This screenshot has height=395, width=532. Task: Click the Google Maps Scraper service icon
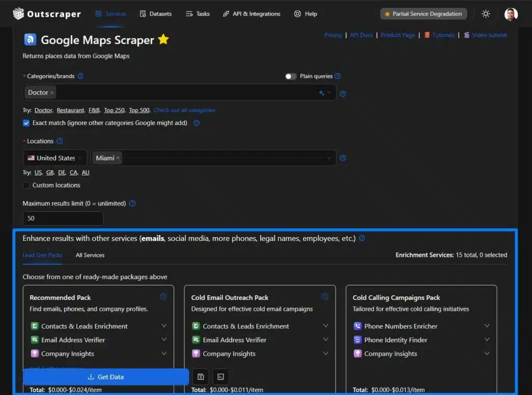click(x=30, y=39)
